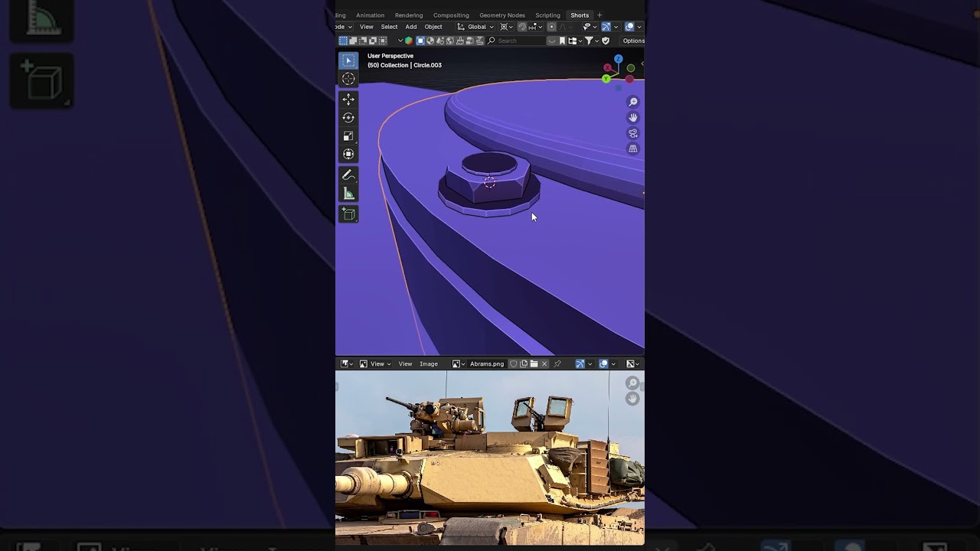Screen dimensions: 980x551
Task: Activate the 3D Cursor tool
Action: (348, 79)
